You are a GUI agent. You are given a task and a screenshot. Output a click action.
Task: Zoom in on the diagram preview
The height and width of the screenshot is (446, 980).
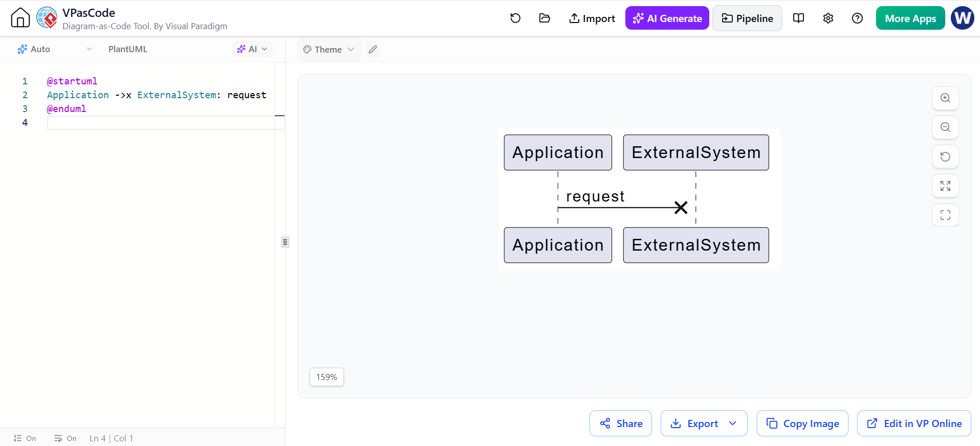point(945,98)
